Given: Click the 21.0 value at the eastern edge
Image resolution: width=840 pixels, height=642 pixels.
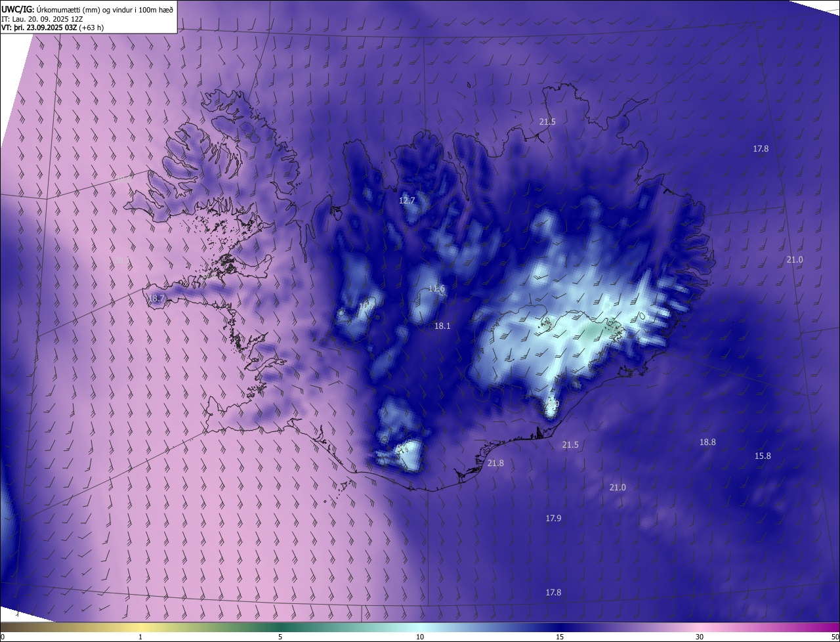Looking at the screenshot, I should click(795, 259).
